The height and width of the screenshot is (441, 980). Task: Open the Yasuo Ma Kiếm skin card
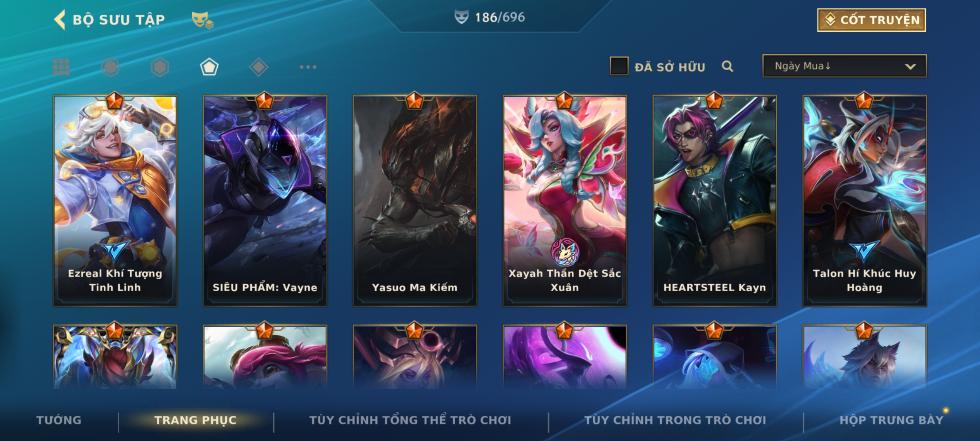click(415, 201)
